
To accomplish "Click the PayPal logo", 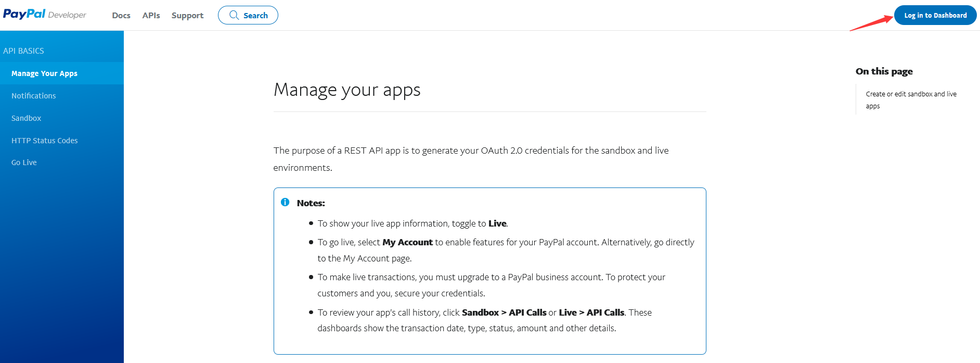I will click(x=24, y=14).
